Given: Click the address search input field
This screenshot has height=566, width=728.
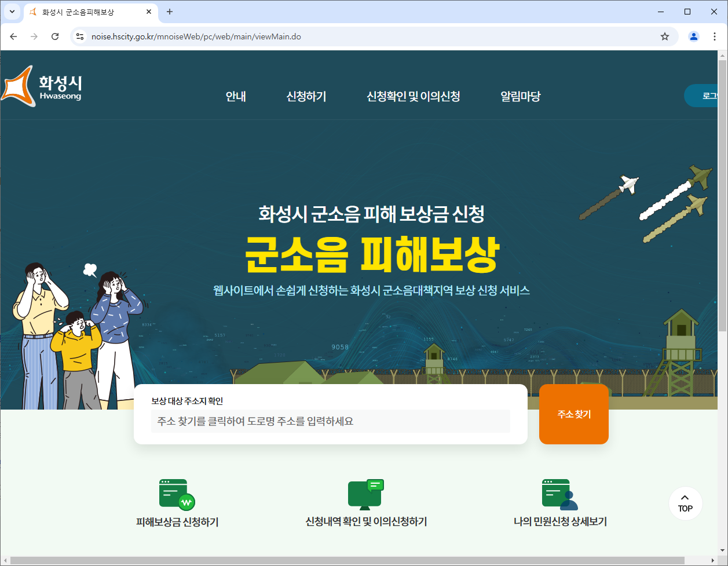Looking at the screenshot, I should coord(330,421).
